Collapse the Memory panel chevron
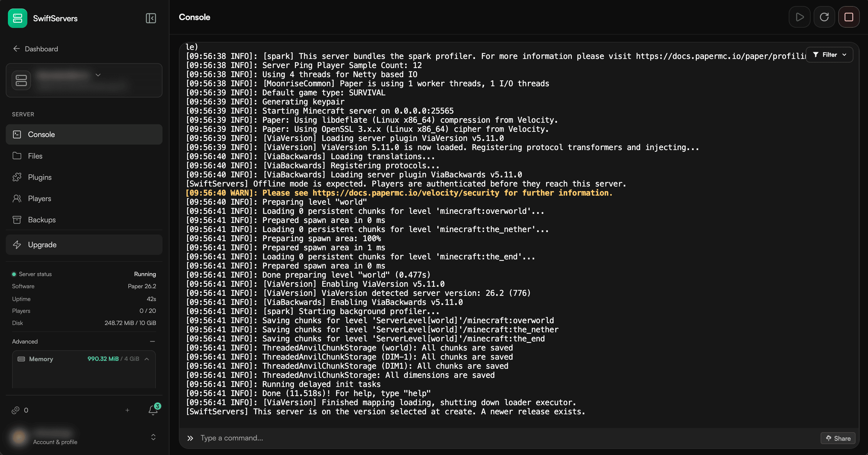The height and width of the screenshot is (455, 868). pyautogui.click(x=147, y=359)
